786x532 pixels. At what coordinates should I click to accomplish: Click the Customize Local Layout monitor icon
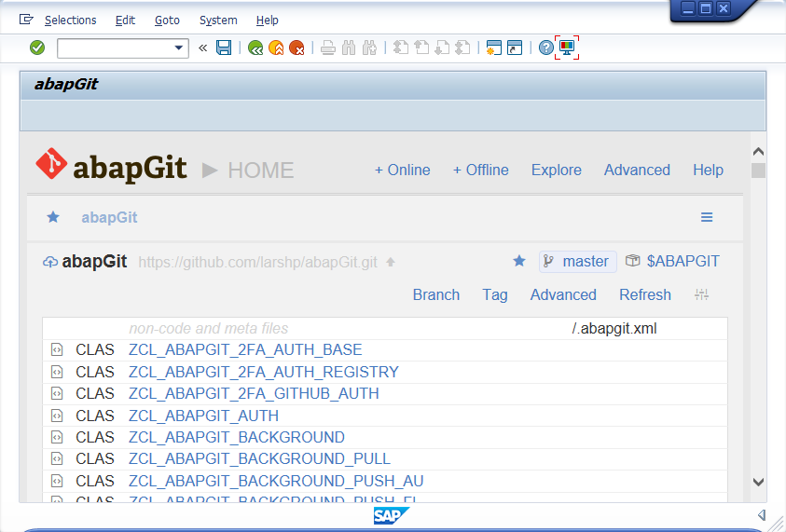tap(567, 48)
